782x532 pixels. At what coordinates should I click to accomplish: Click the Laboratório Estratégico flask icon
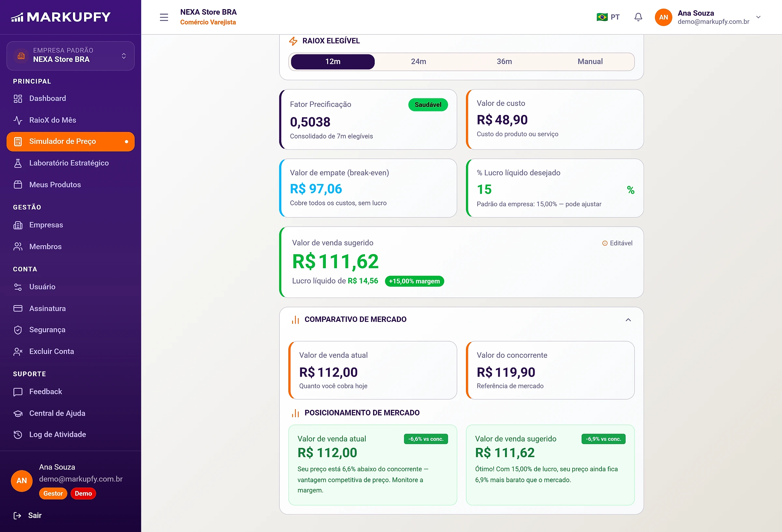tap(18, 163)
